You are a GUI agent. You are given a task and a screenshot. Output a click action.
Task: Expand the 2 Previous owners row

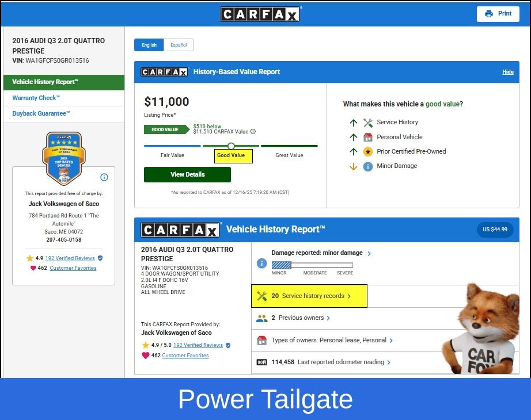tap(301, 318)
